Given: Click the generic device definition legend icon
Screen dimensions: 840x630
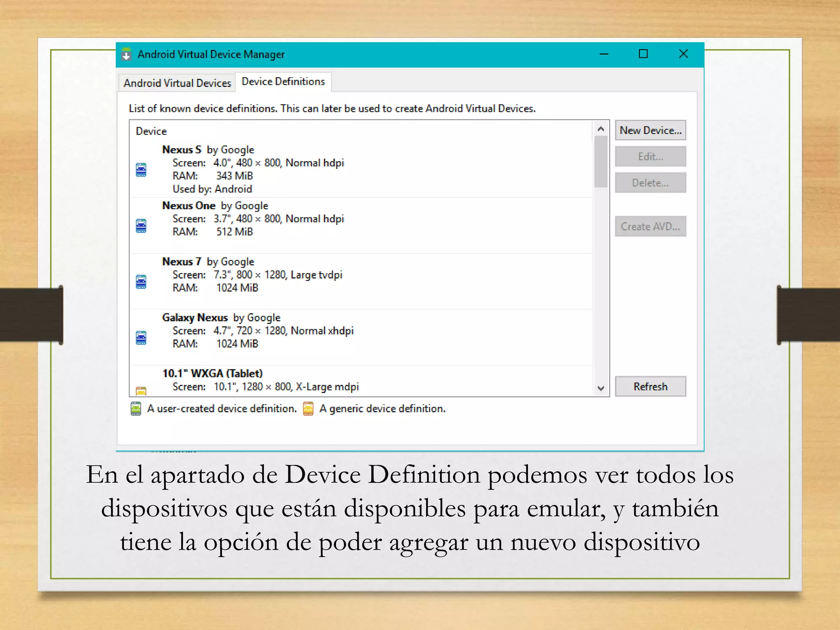Looking at the screenshot, I should pyautogui.click(x=308, y=409).
